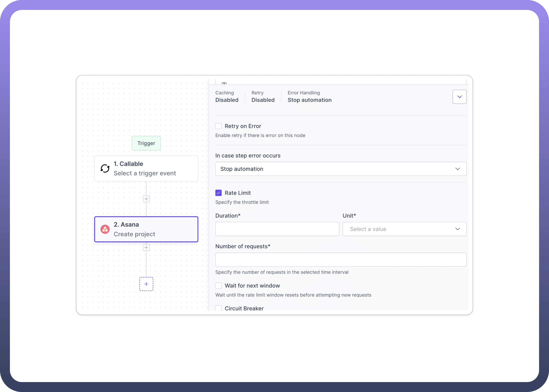Click plus between Callable and Asana
This screenshot has height=392, width=549.
[146, 199]
